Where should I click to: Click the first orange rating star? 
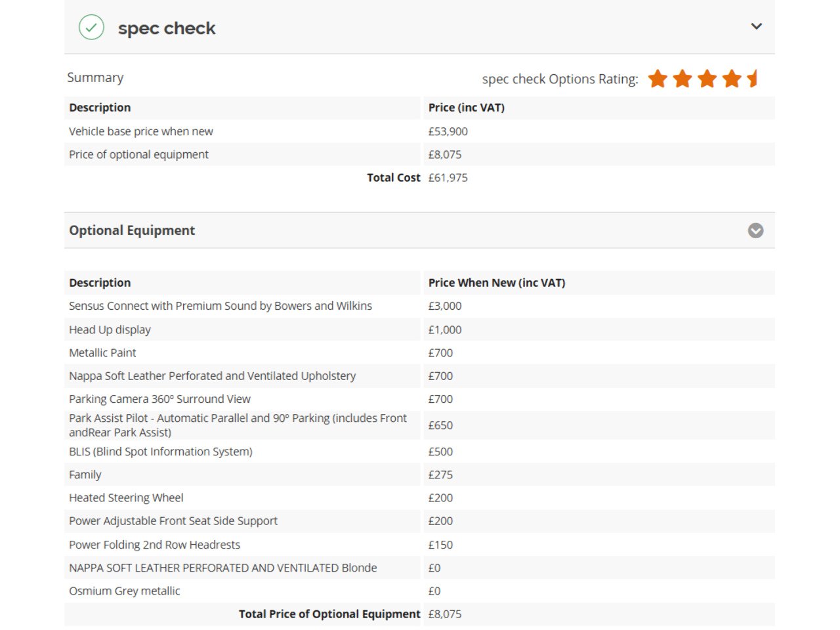click(658, 79)
